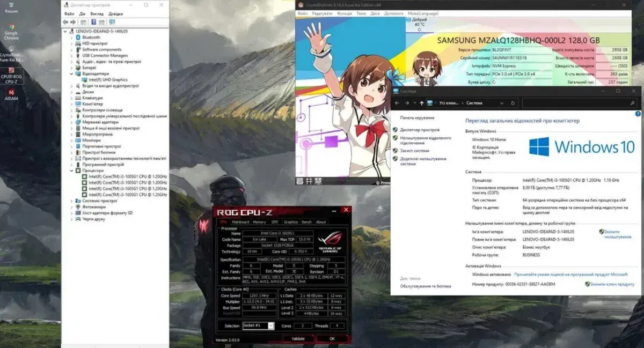The image size is (644, 348).
Task: Expand the Монітори device category
Action: tap(72, 140)
